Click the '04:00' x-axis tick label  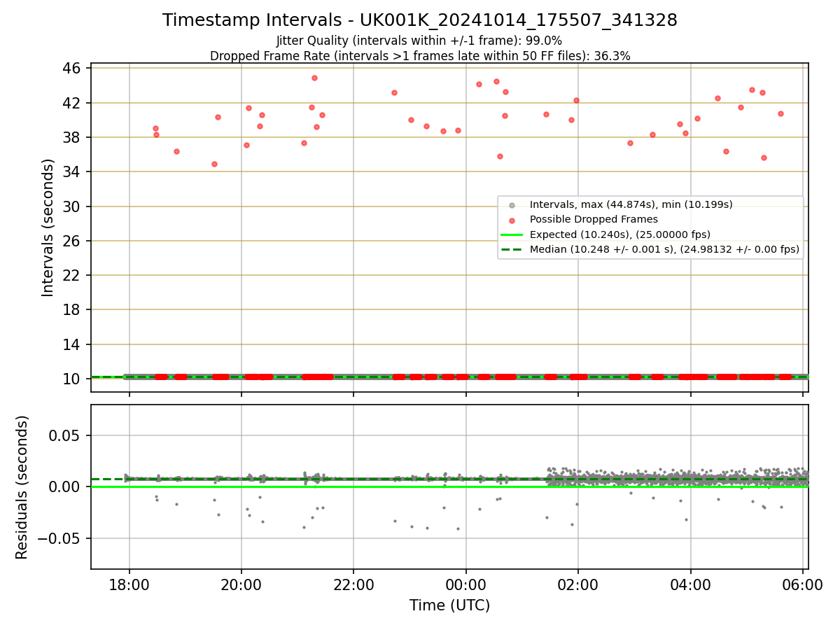pos(691,585)
